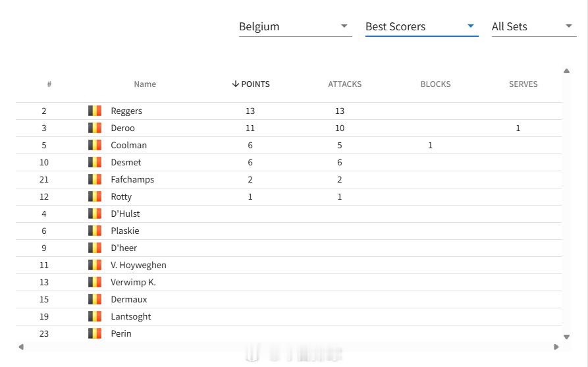Image resolution: width=588 pixels, height=367 pixels.
Task: Click the scroll down arrow
Action: pyautogui.click(x=567, y=337)
